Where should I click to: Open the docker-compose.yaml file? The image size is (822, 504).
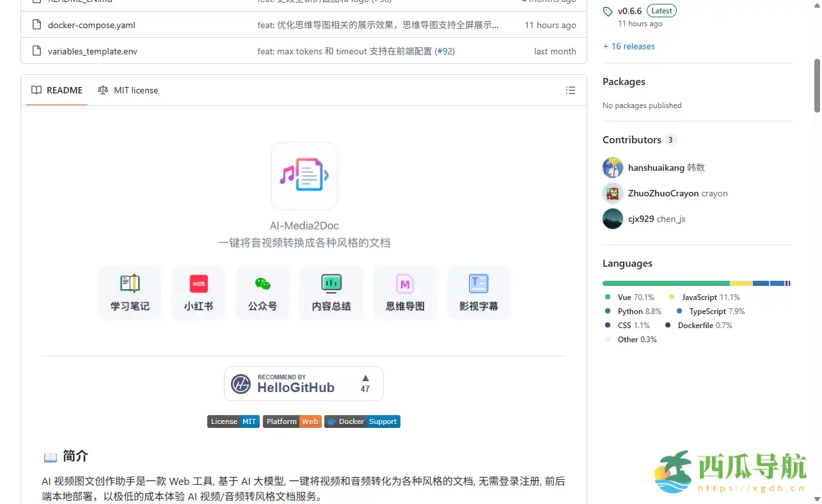pyautogui.click(x=91, y=25)
